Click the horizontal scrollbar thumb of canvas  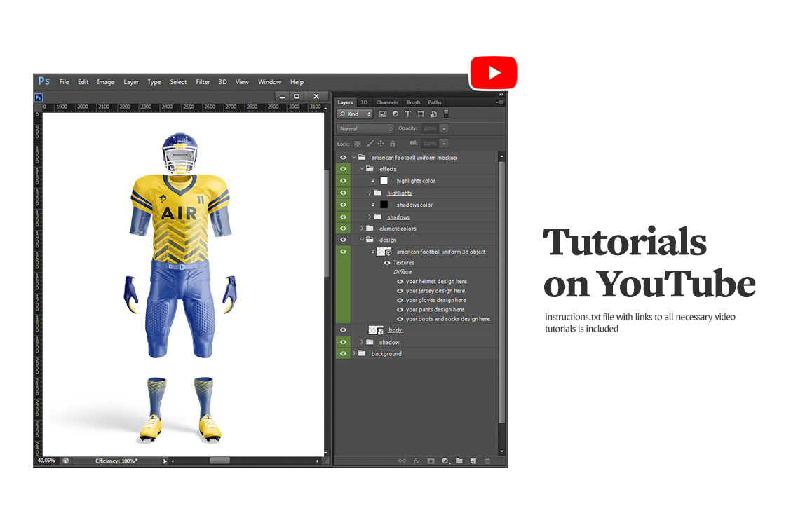click(219, 461)
